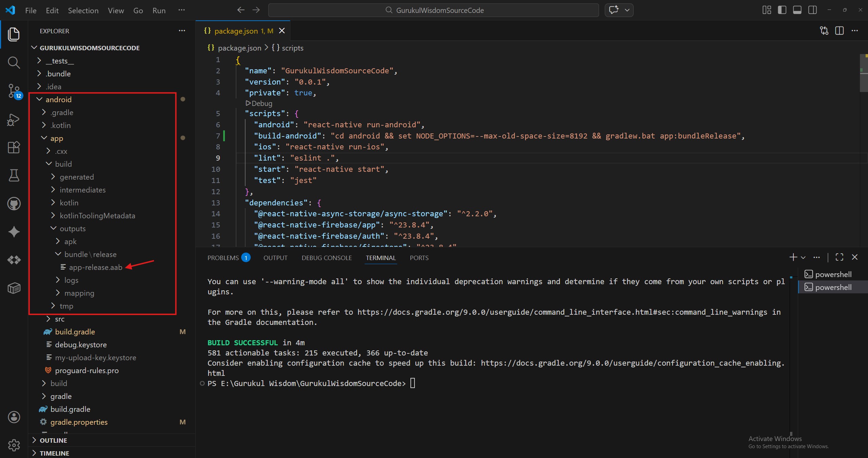Toggle Secondary Side Bar layout button

(812, 10)
